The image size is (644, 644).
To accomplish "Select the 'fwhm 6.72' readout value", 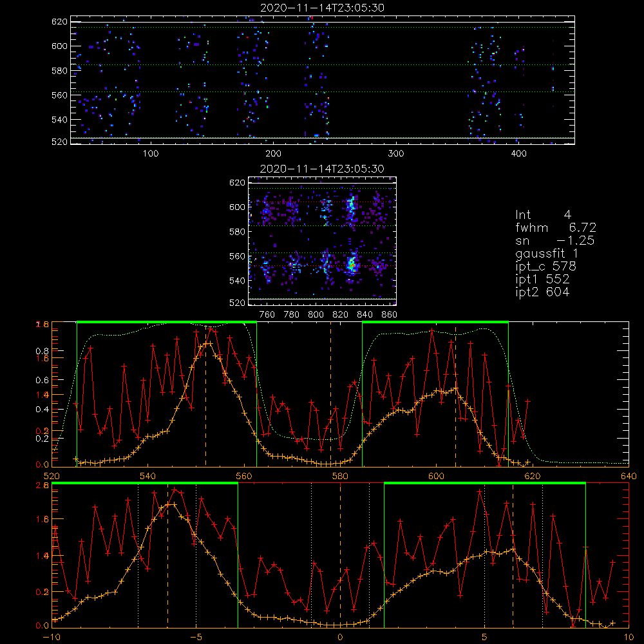I will pos(582,227).
